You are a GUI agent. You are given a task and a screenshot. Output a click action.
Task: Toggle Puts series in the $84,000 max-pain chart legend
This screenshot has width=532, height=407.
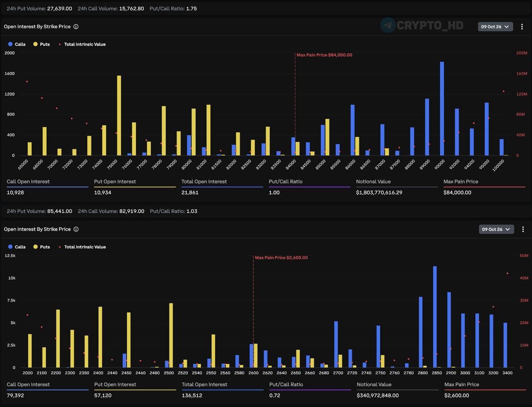42,44
